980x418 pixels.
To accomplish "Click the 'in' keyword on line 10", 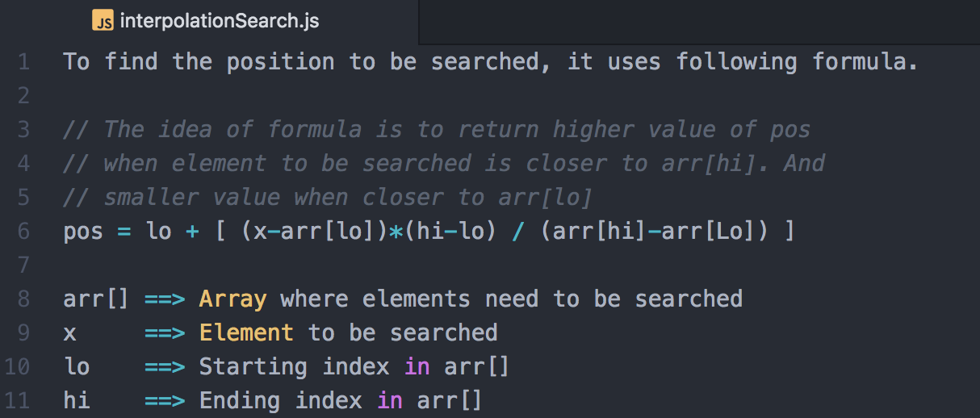I will point(417,367).
